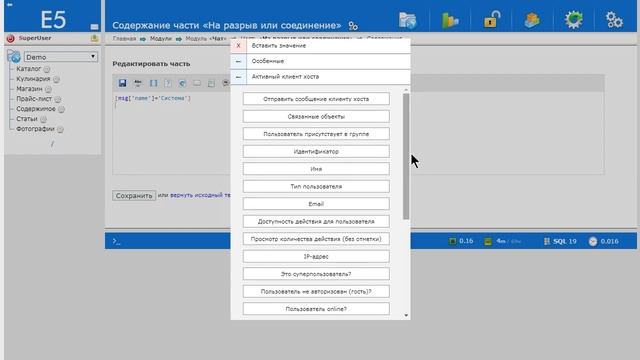Click the seventh editor toolbar document icon
The height and width of the screenshot is (360, 640).
(211, 83)
